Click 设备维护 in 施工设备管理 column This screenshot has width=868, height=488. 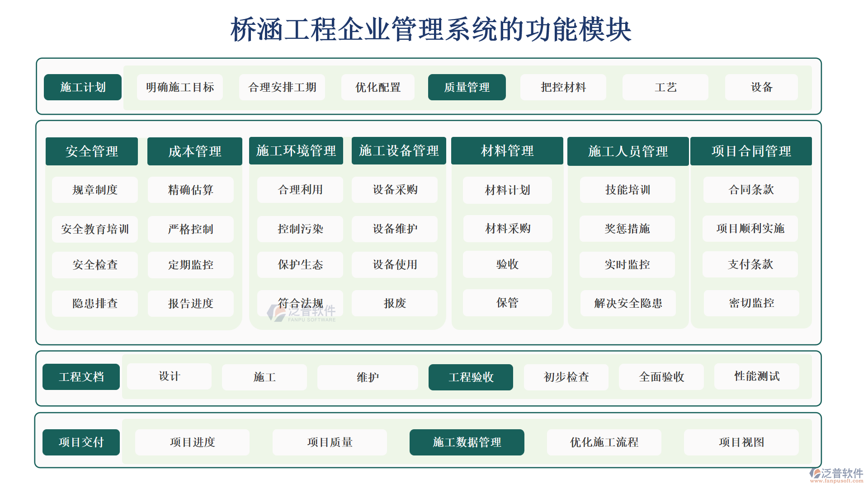[x=395, y=229]
